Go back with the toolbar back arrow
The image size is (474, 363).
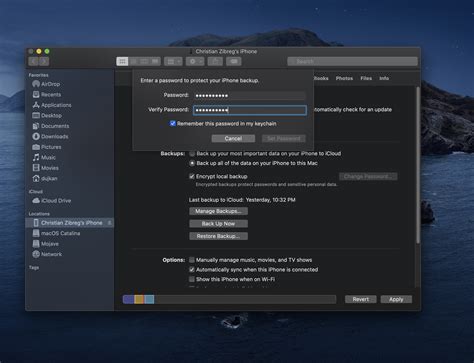click(x=34, y=61)
